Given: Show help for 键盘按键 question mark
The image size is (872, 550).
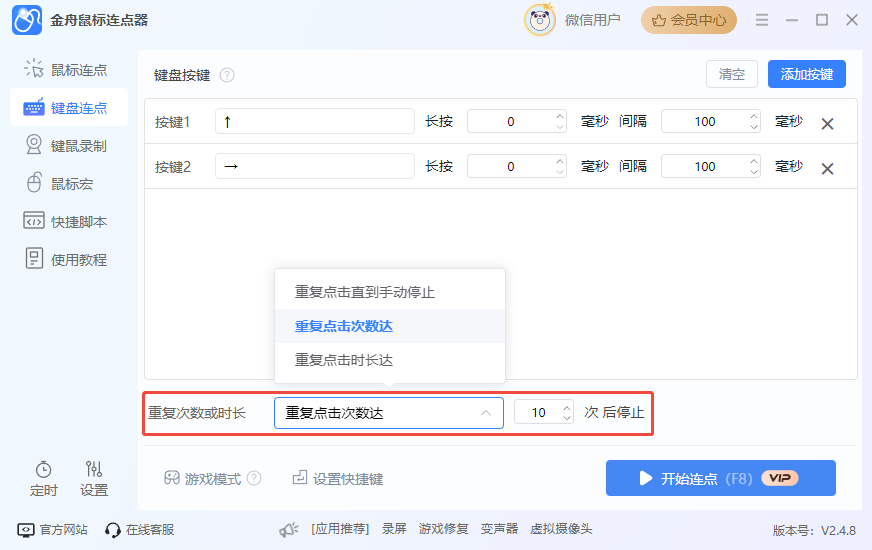Looking at the screenshot, I should [227, 75].
